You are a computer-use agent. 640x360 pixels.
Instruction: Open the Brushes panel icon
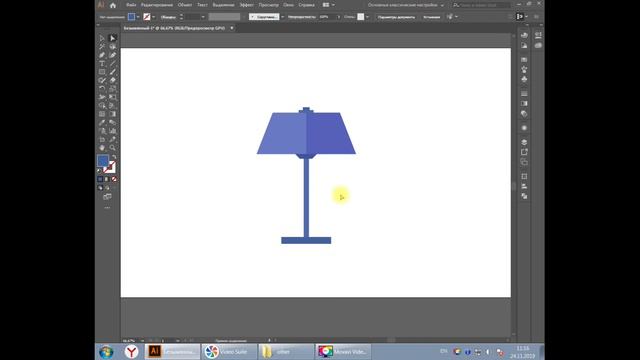524,69
